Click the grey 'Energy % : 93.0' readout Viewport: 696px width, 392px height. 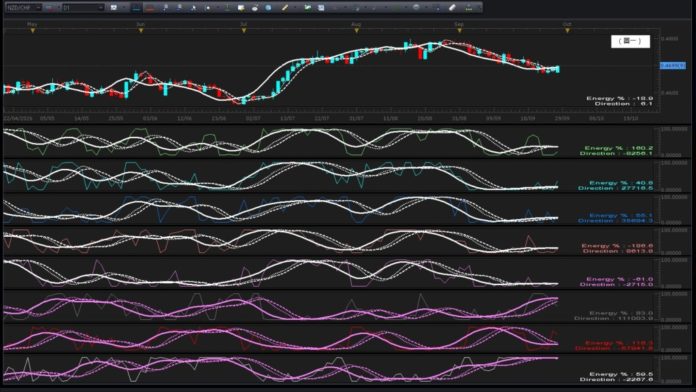(621, 313)
